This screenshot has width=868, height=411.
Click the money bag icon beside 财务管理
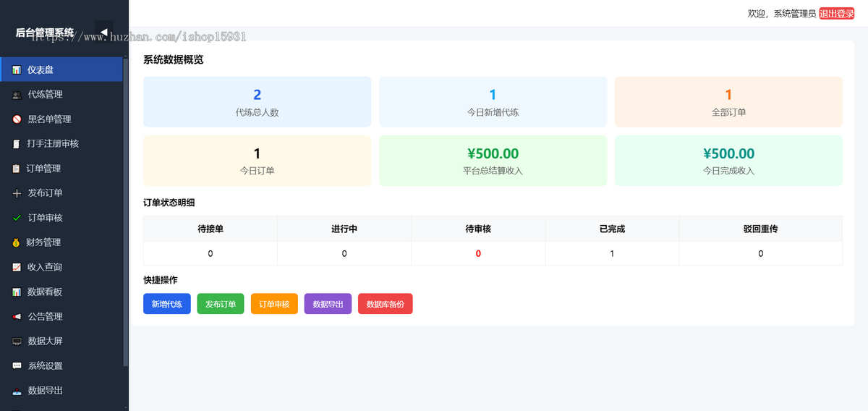pyautogui.click(x=17, y=242)
